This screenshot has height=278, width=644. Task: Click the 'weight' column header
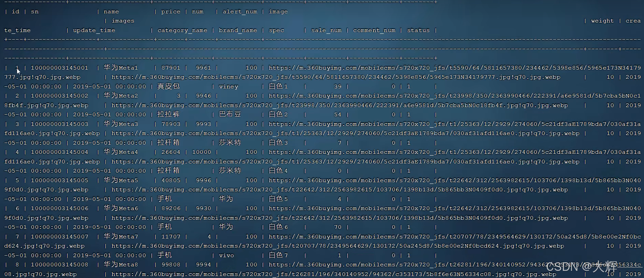602,21
